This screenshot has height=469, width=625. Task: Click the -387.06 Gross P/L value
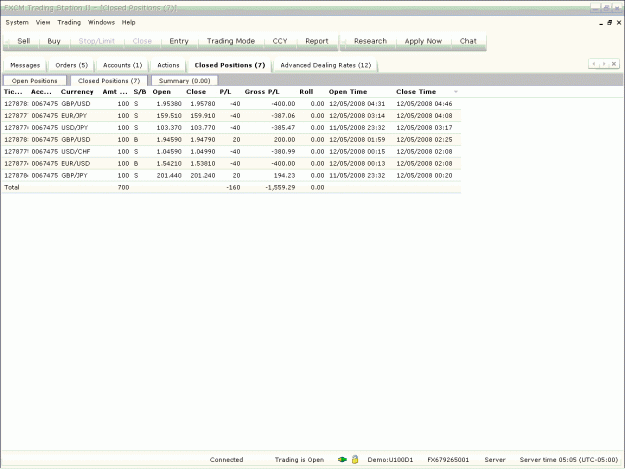pyautogui.click(x=283, y=116)
